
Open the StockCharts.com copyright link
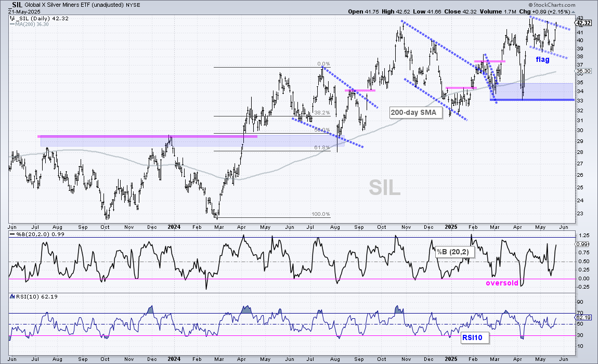553,5
